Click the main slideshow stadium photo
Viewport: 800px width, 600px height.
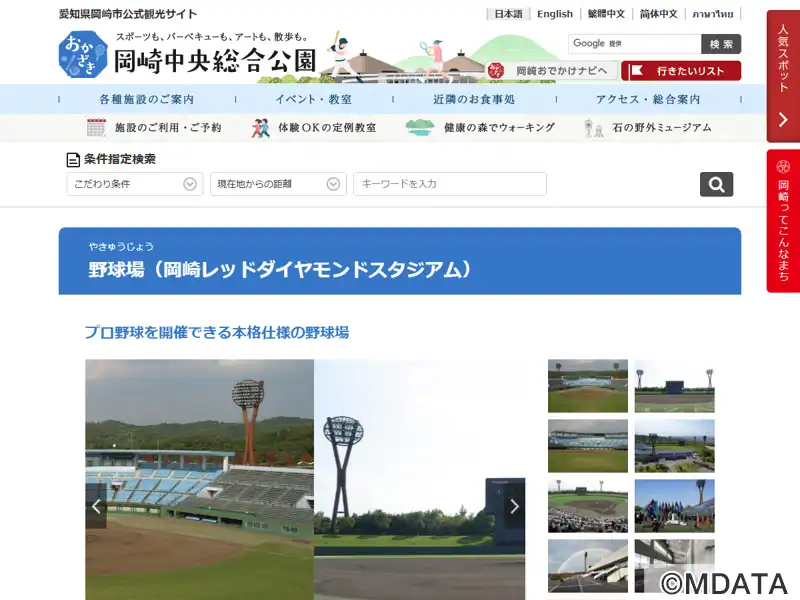(x=305, y=480)
